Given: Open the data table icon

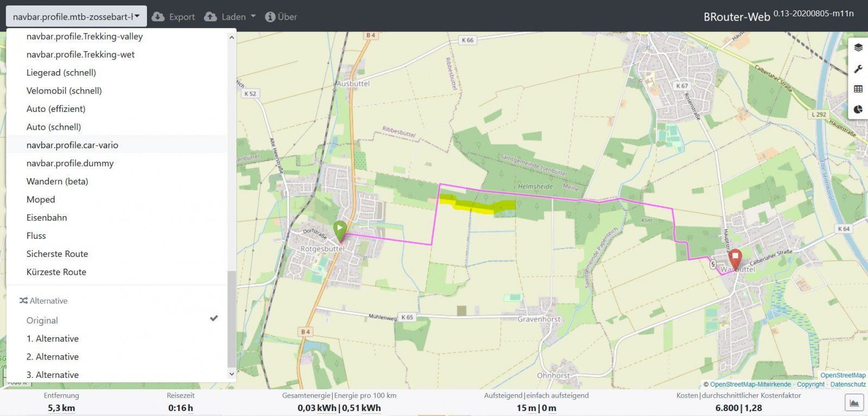Looking at the screenshot, I should point(858,89).
